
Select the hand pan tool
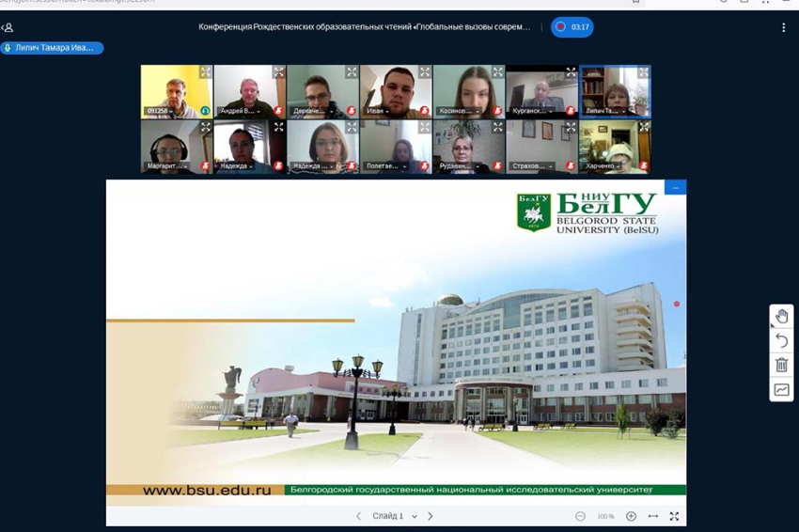(x=781, y=317)
